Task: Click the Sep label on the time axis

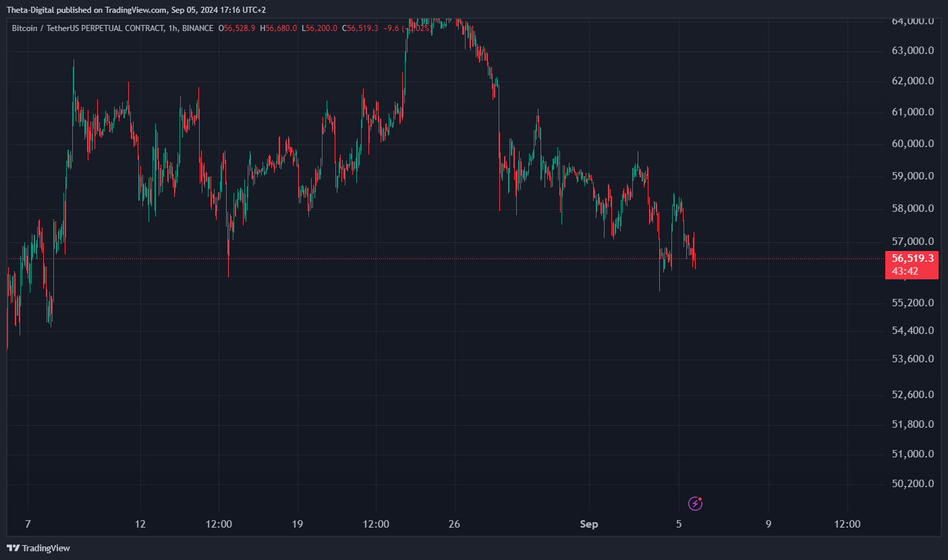Action: pos(589,524)
